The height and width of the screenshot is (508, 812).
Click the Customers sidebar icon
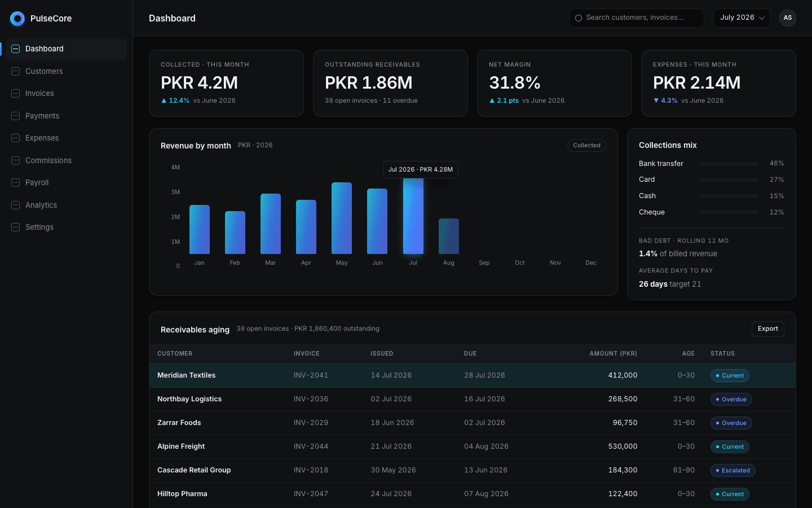(16, 71)
